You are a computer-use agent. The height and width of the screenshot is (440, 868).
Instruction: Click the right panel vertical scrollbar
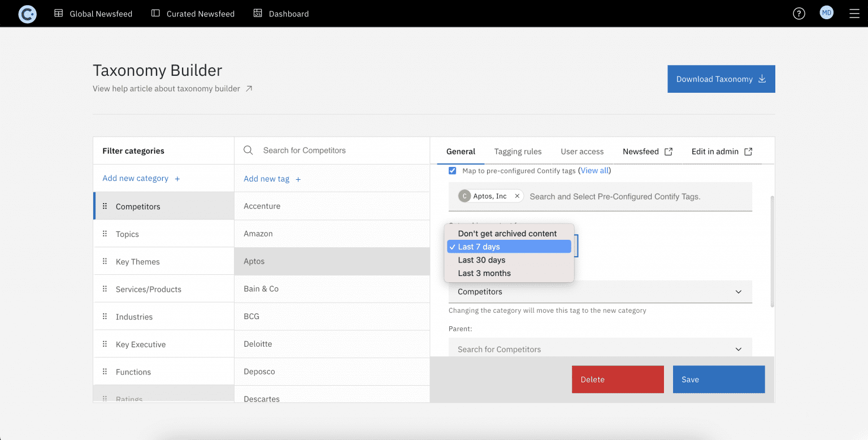click(x=772, y=252)
